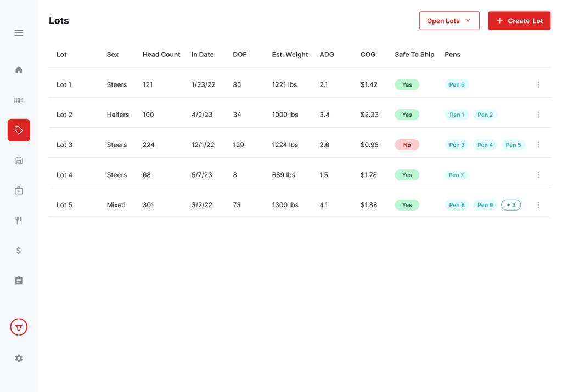
Task: Open the kebab menu on Lot 1 row
Action: pyautogui.click(x=538, y=84)
